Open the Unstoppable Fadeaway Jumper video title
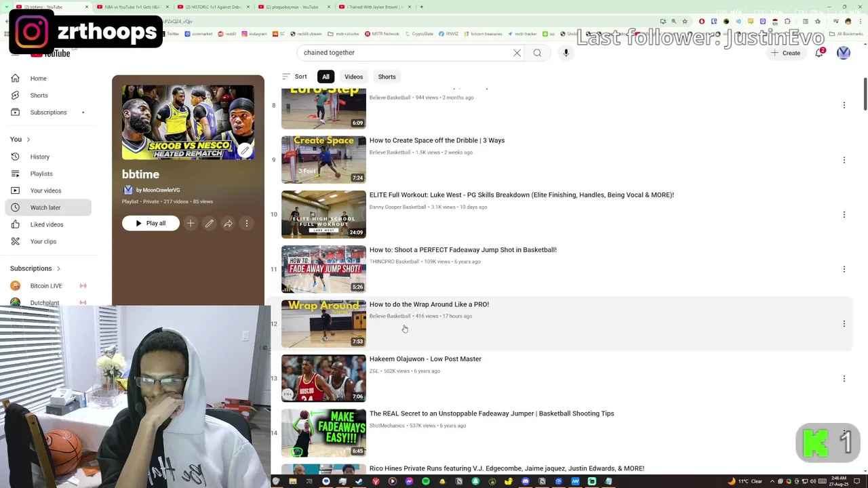This screenshot has height=488, width=868. coord(492,413)
